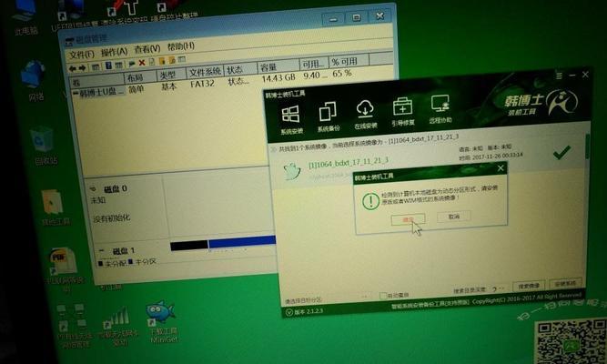Open the 回收站 (Recycle Bin) desktop icon
Viewport: 607px width, 364px height.
click(44, 146)
